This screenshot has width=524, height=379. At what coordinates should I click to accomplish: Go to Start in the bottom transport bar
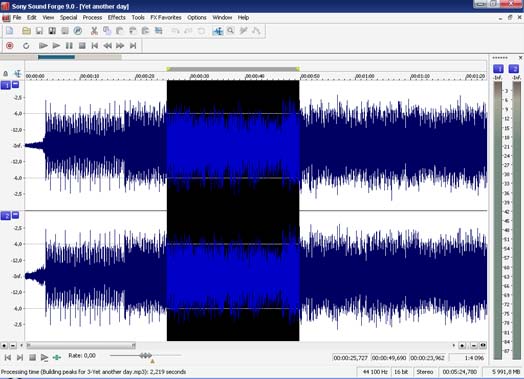7,358
